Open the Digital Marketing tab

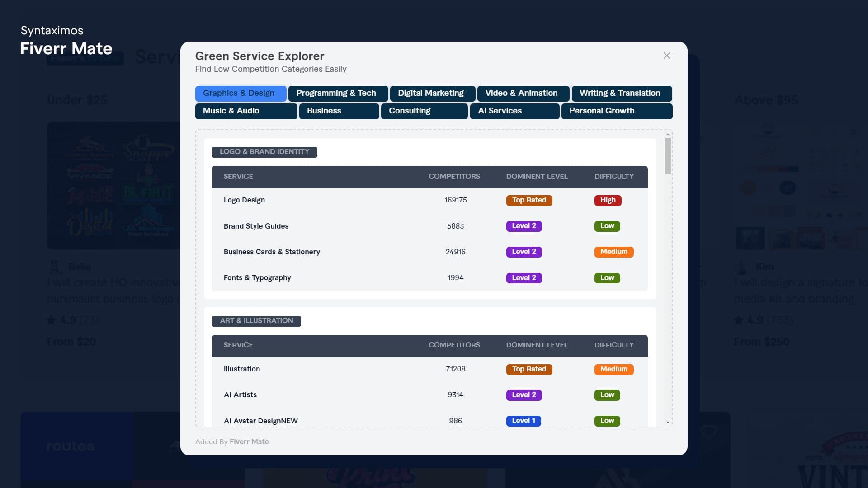[433, 93]
